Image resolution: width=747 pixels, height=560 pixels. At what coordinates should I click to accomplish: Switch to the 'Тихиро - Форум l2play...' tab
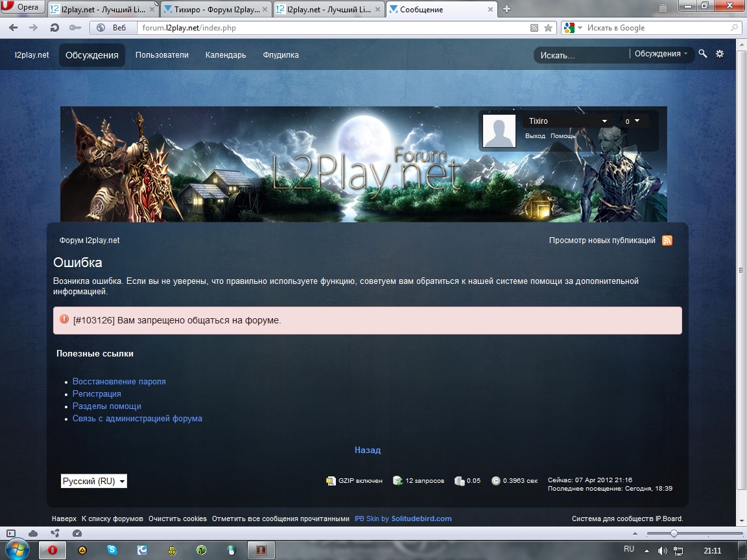(x=217, y=9)
